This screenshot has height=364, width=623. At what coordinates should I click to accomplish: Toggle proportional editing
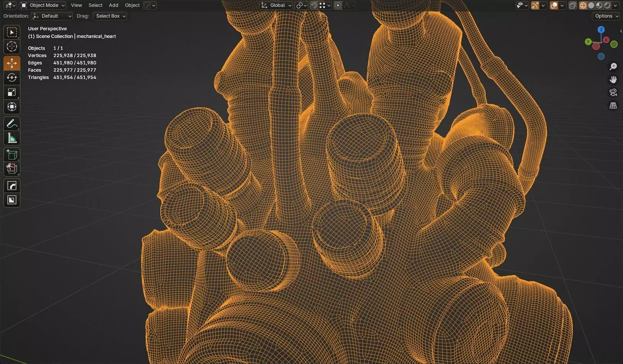(x=338, y=5)
